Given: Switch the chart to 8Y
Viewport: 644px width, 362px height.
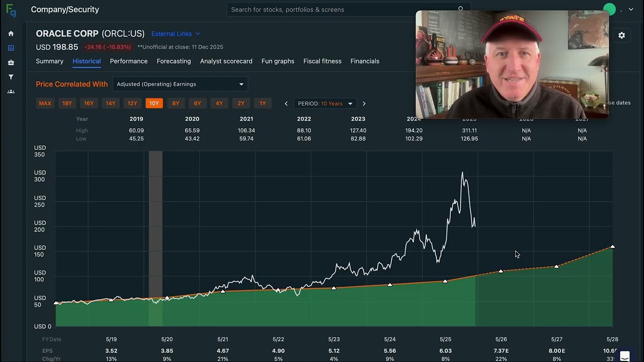Looking at the screenshot, I should [176, 104].
